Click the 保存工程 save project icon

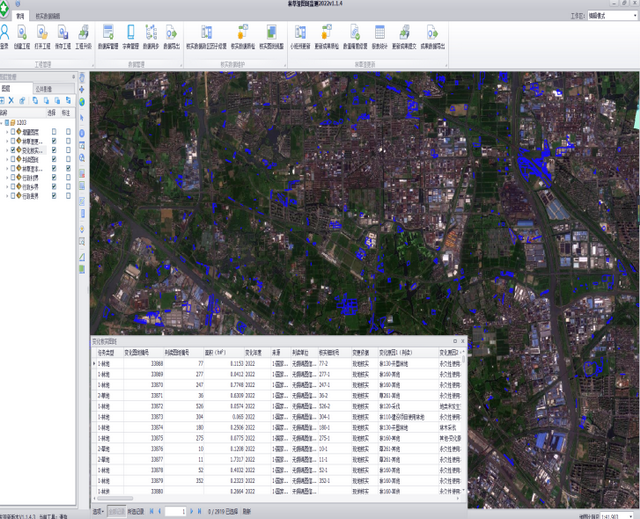coord(62,32)
